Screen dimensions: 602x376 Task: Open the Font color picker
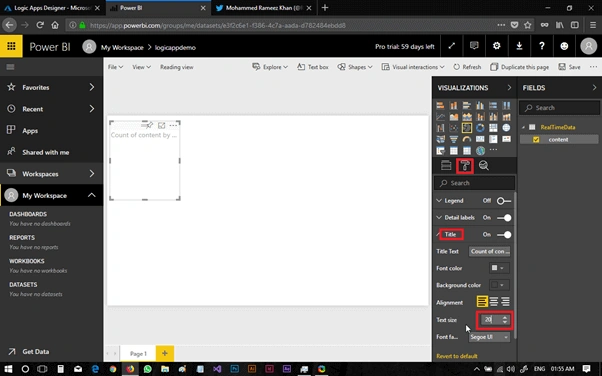point(499,268)
